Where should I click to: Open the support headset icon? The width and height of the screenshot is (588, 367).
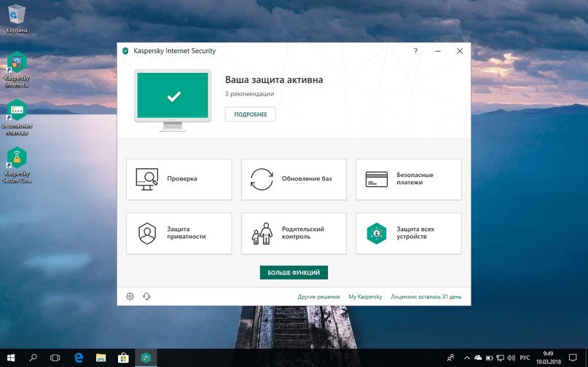point(146,296)
